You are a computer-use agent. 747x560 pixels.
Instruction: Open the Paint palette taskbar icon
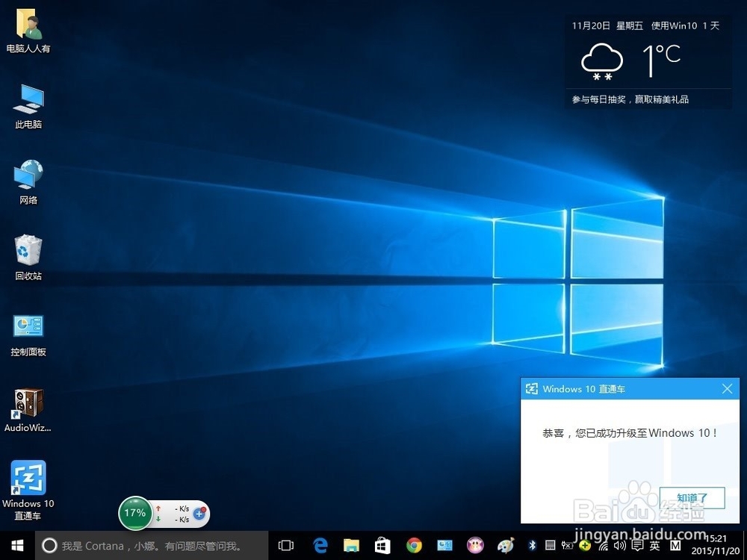[506, 546]
